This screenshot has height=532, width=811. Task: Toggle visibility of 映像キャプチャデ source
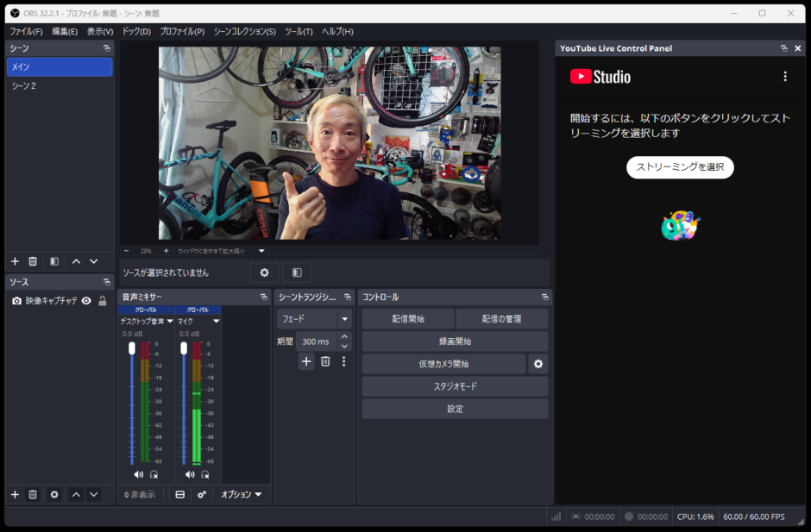(x=86, y=301)
